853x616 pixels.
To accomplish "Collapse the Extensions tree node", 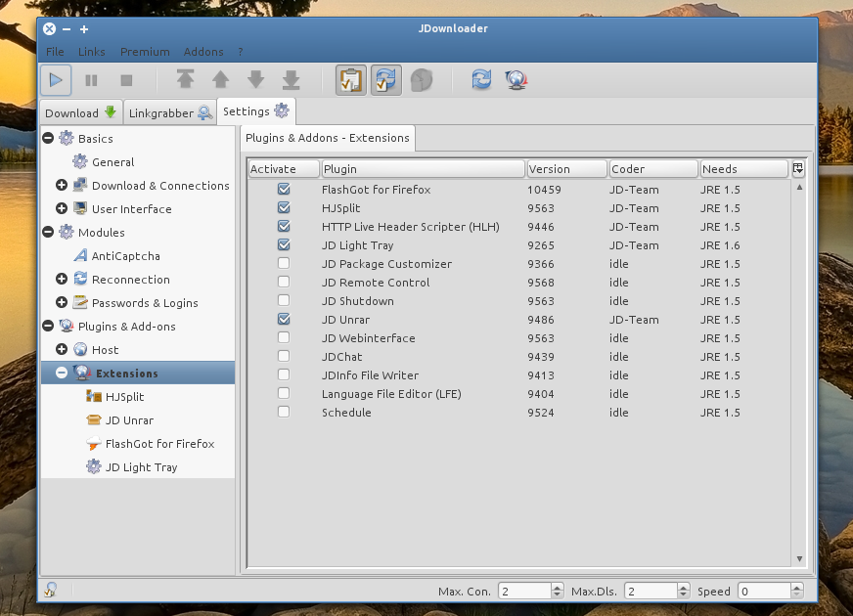I will [x=62, y=373].
